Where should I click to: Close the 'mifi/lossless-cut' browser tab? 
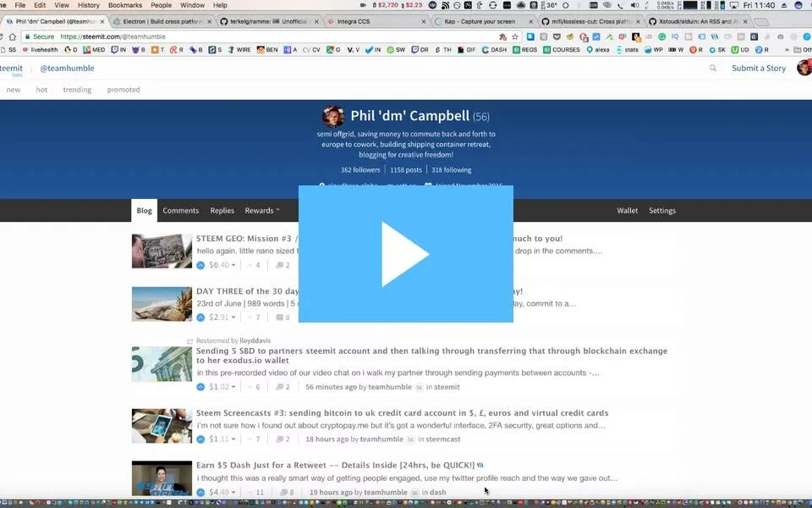(638, 22)
